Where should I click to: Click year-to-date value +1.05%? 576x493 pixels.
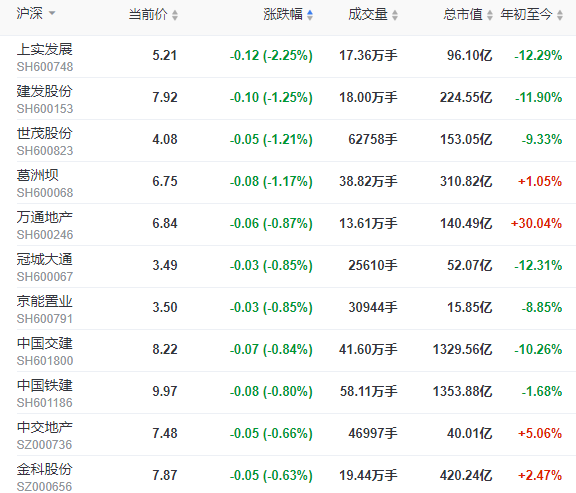click(x=540, y=181)
